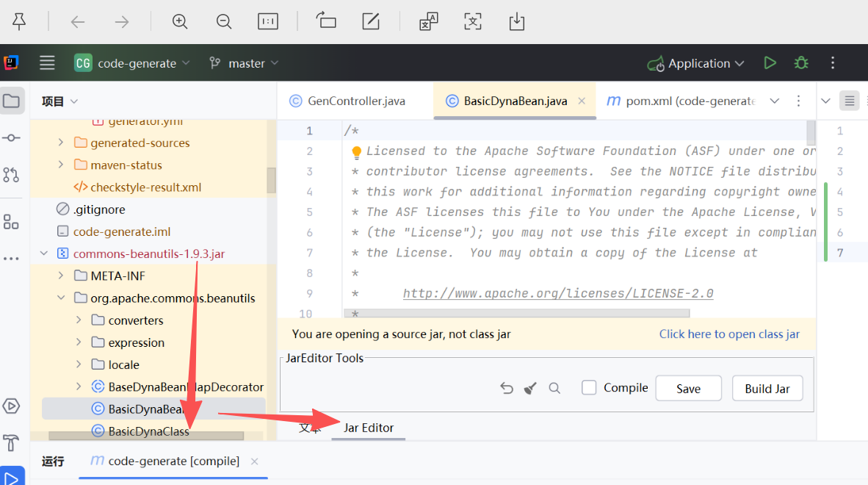Enable the Compile checkbox
This screenshot has width=868, height=485.
589,387
